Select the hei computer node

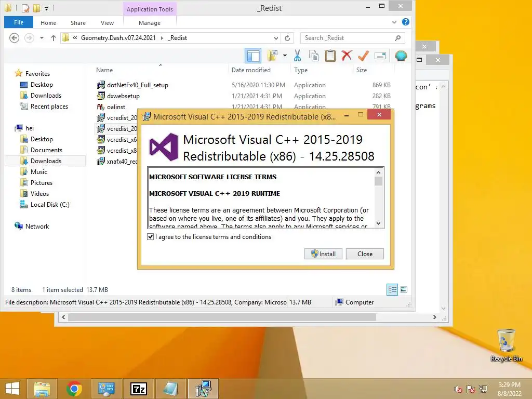(x=30, y=128)
